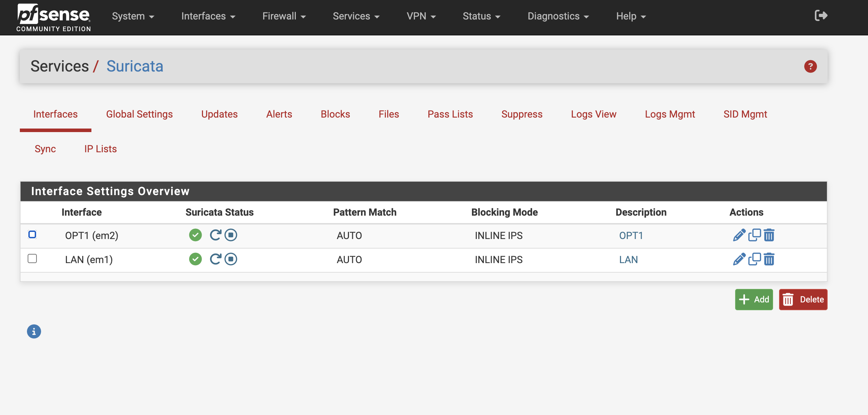This screenshot has height=415, width=868.
Task: Stop Suricata on LAN interface
Action: point(231,259)
